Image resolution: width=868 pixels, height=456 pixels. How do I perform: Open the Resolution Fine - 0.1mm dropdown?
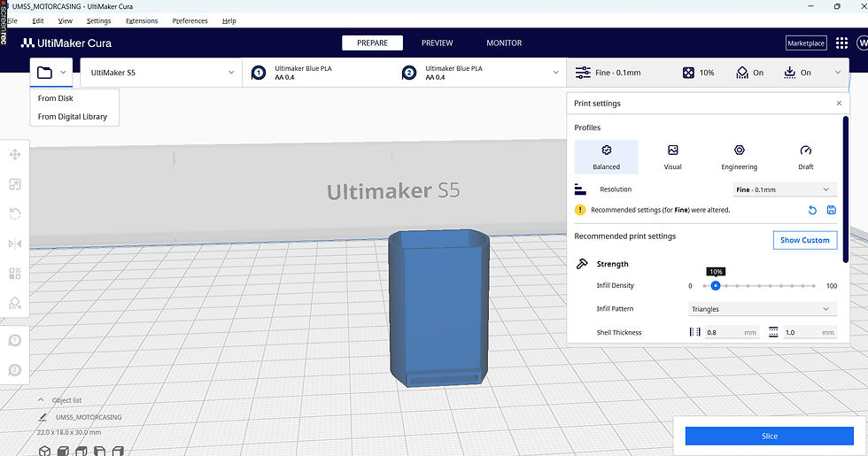(783, 189)
